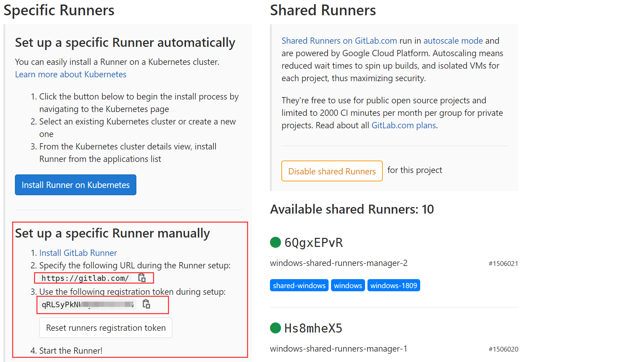Click the green status dot for Hs8mheX5
Image resolution: width=644 pixels, height=362 pixels.
coord(276,328)
